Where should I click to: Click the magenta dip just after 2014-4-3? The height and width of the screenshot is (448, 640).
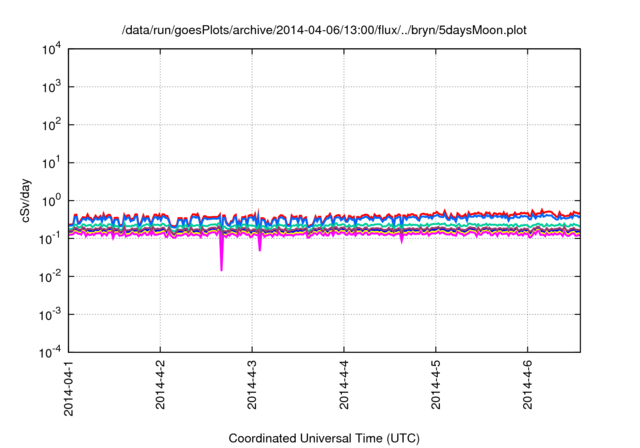click(260, 243)
